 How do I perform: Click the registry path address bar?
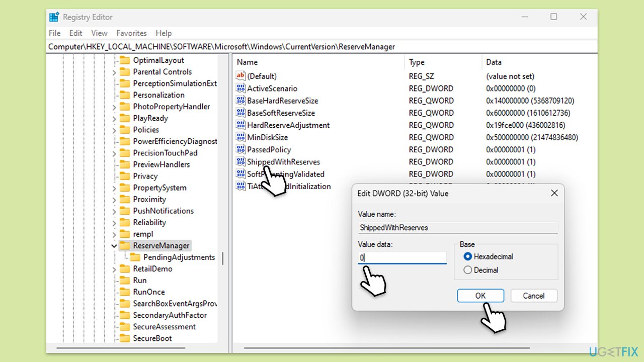pos(322,47)
